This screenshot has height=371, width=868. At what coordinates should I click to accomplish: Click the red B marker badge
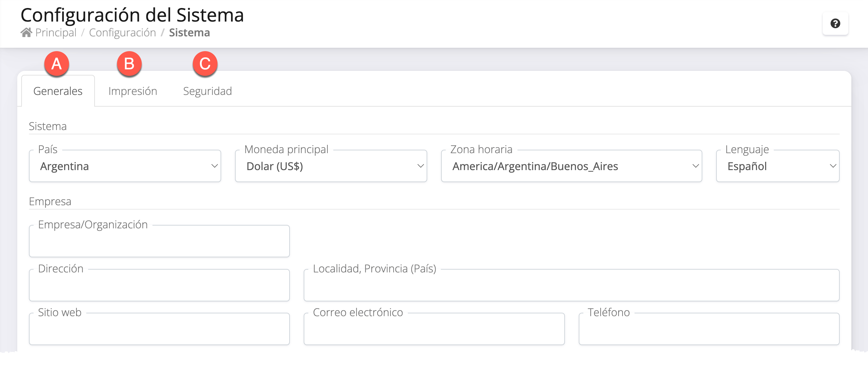pyautogui.click(x=129, y=64)
